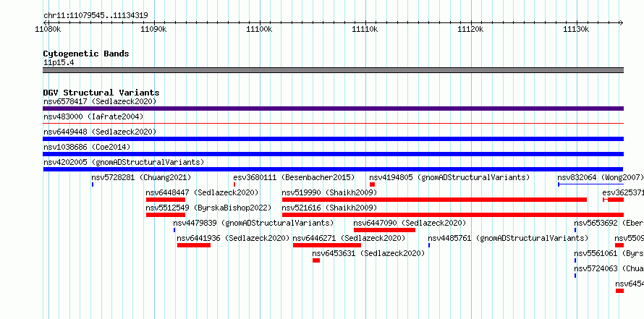Open the nsv5653692 variant label
This screenshot has height=319, width=644.
609,223
